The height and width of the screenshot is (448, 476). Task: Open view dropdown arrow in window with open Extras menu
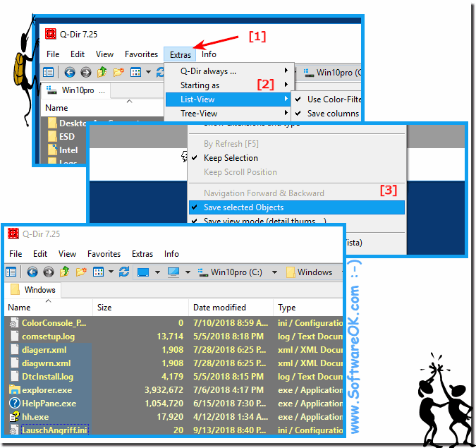pos(148,72)
